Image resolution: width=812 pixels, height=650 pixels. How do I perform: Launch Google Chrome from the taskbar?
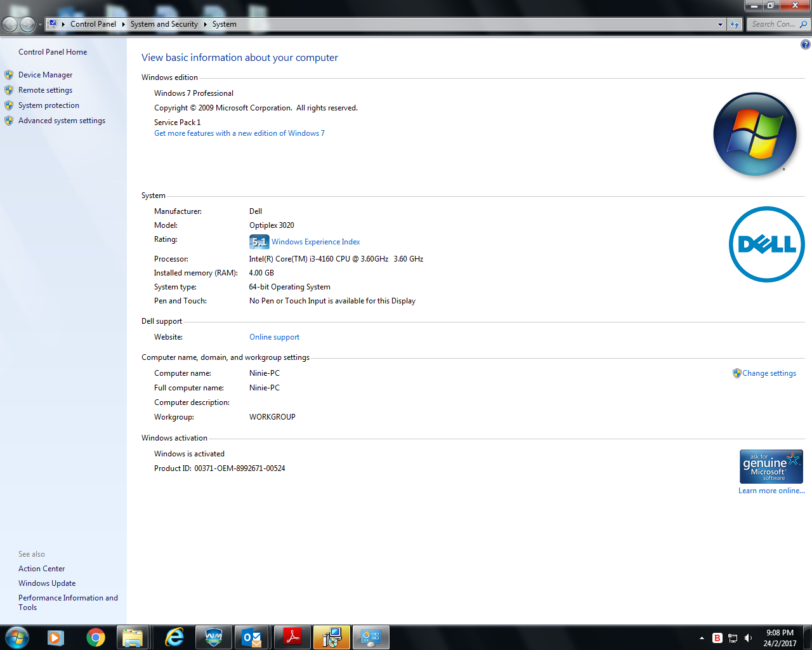pyautogui.click(x=96, y=637)
